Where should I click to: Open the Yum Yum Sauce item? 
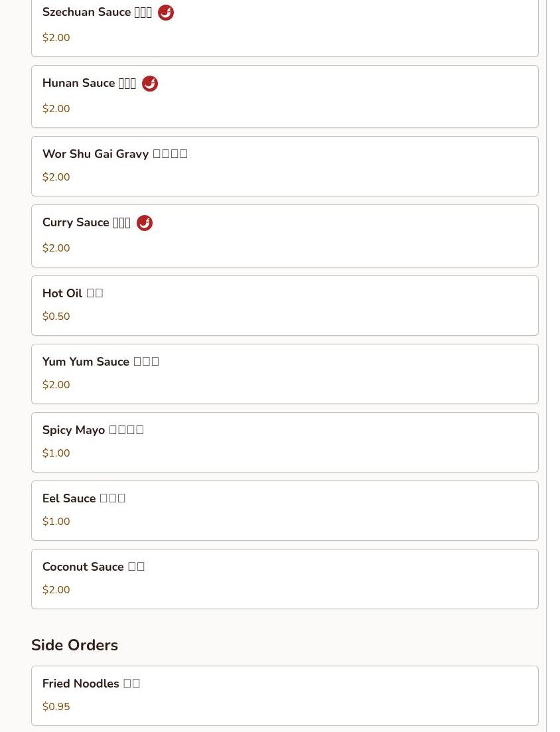[x=285, y=374]
